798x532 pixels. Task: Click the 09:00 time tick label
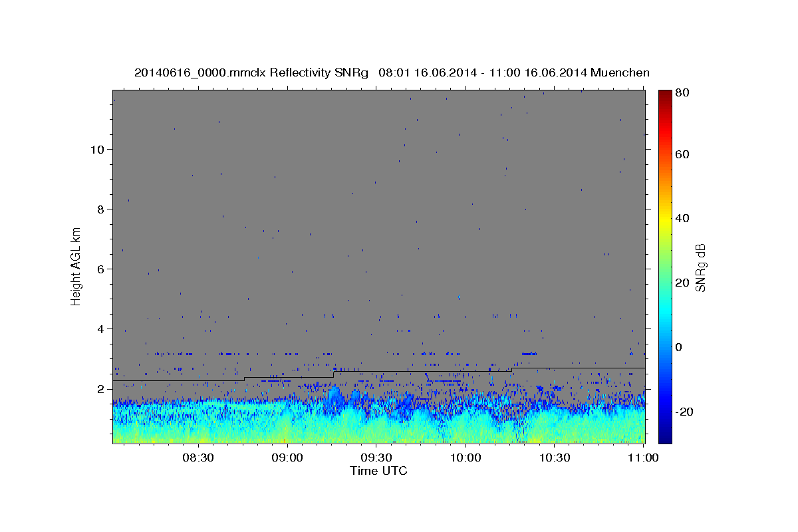click(x=287, y=458)
